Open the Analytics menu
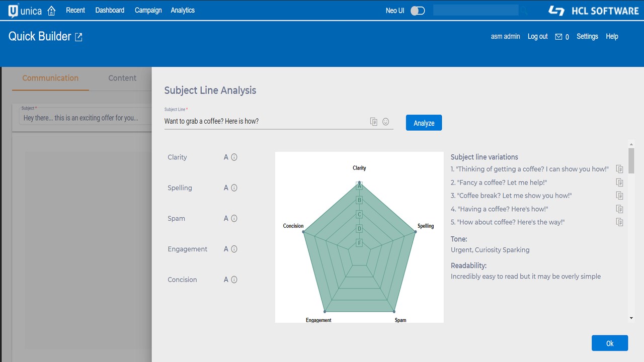The width and height of the screenshot is (644, 362). [x=183, y=10]
